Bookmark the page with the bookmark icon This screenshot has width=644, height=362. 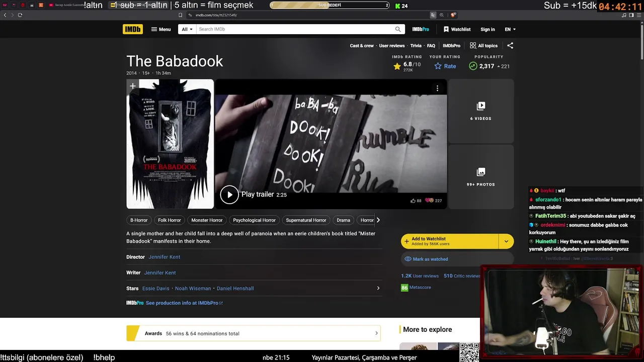(181, 15)
